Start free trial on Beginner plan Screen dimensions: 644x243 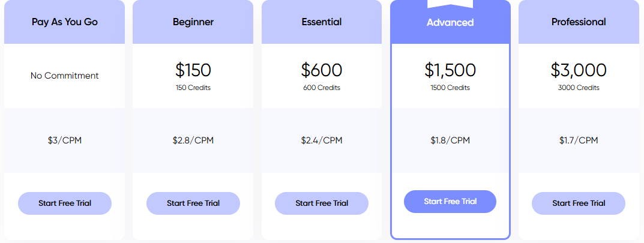pyautogui.click(x=193, y=203)
